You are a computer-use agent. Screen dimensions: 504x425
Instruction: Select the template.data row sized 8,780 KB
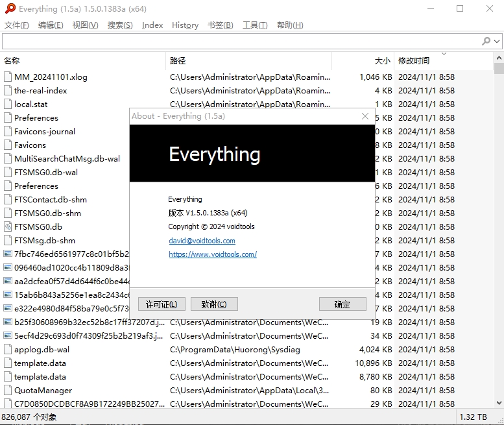(x=248, y=377)
